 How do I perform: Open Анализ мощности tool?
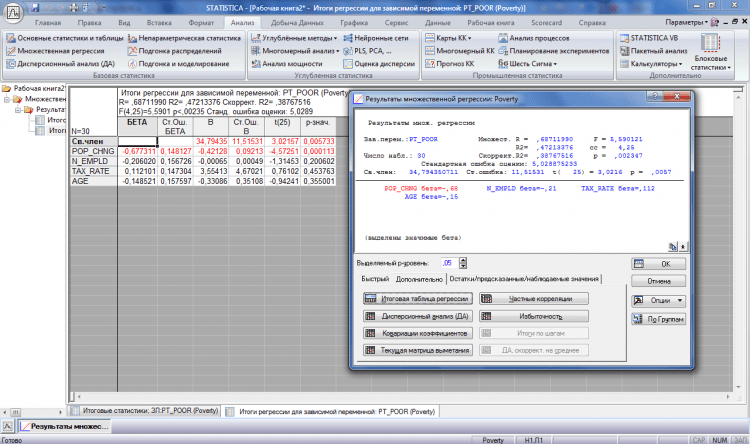[x=287, y=64]
